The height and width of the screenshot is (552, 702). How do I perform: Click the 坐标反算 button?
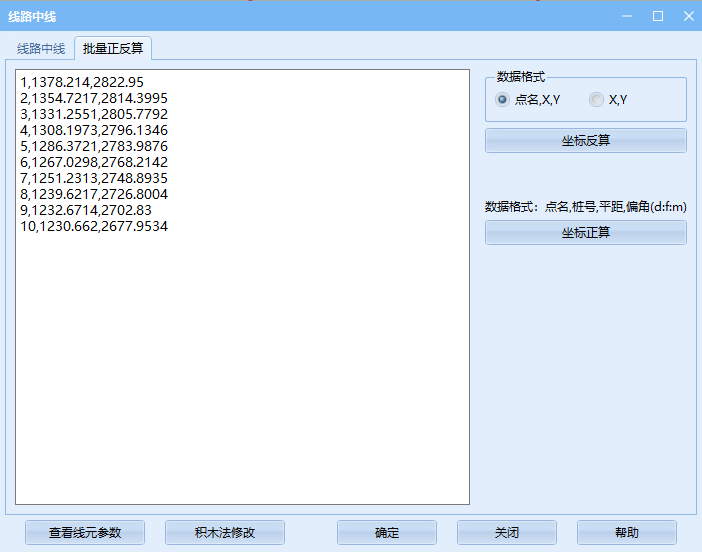[x=585, y=141]
